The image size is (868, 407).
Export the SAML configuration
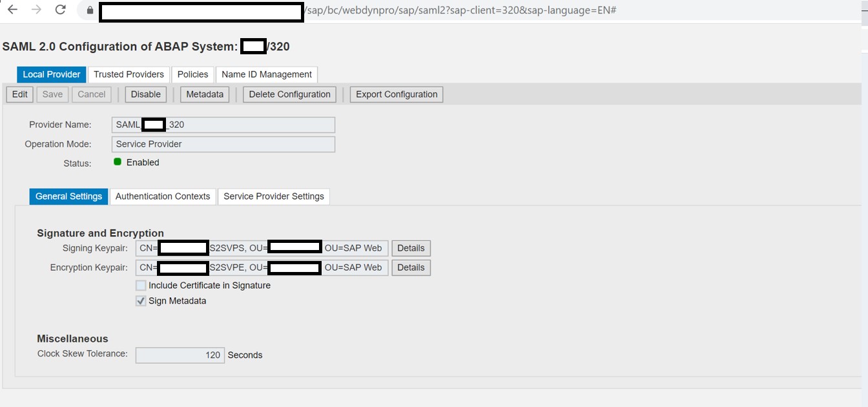(396, 94)
